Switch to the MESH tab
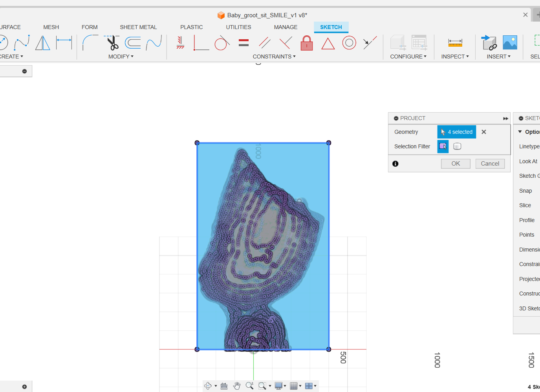This screenshot has height=392, width=540. pyautogui.click(x=51, y=27)
